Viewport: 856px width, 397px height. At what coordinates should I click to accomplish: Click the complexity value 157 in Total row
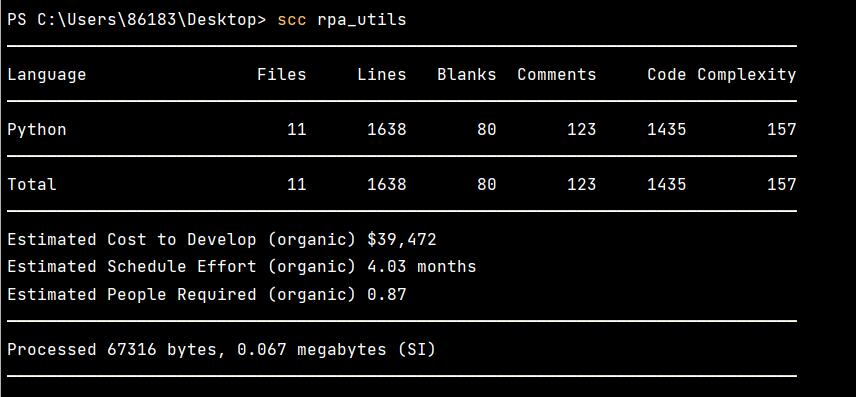pyautogui.click(x=781, y=184)
